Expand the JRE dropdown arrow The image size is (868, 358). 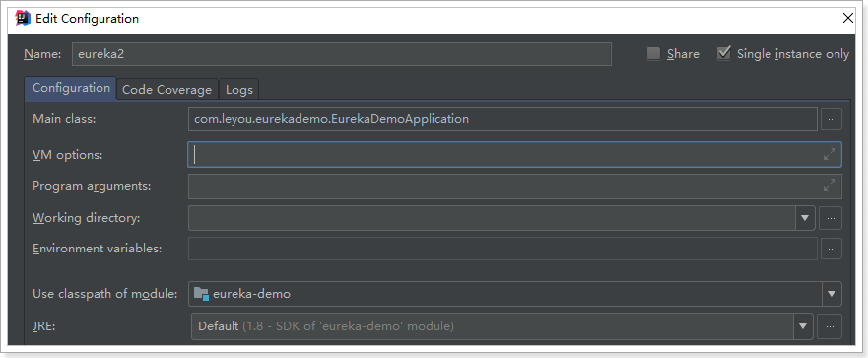803,326
